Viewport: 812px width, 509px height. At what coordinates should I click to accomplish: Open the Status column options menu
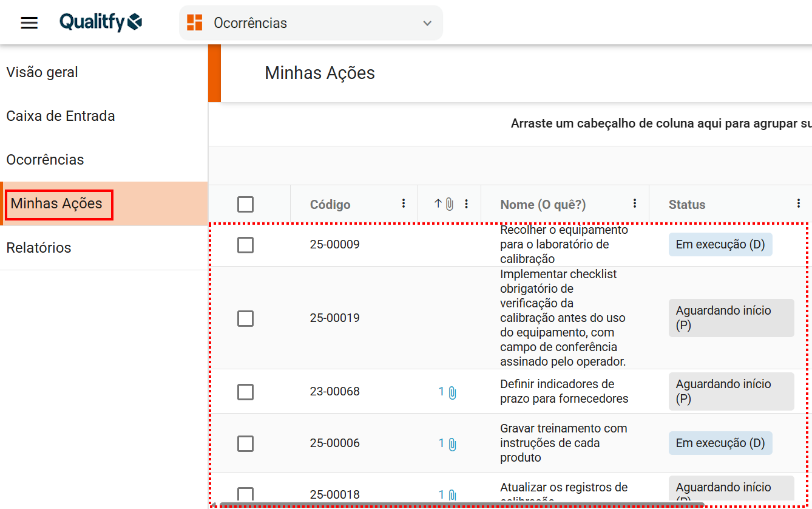point(799,203)
